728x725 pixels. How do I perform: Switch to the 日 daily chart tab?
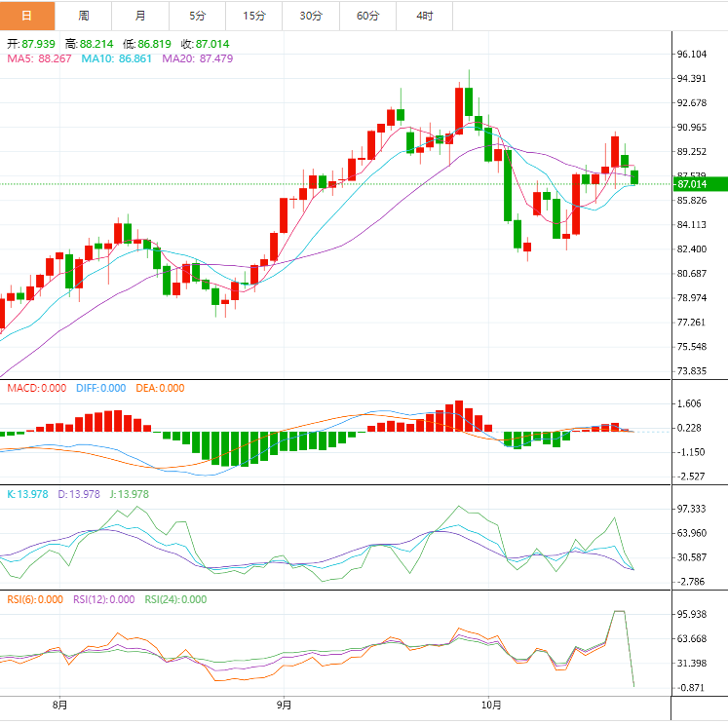[27, 16]
